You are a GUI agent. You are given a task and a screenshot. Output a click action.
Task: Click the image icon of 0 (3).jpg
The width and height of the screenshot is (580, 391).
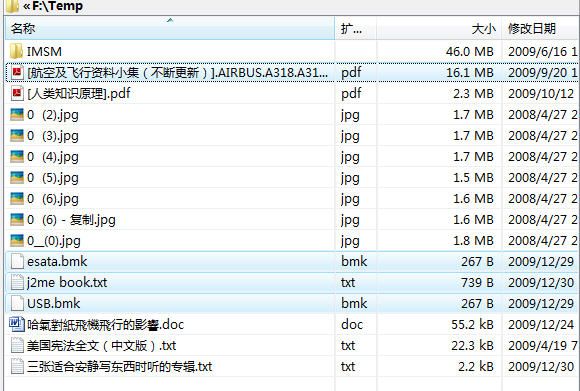click(17, 136)
